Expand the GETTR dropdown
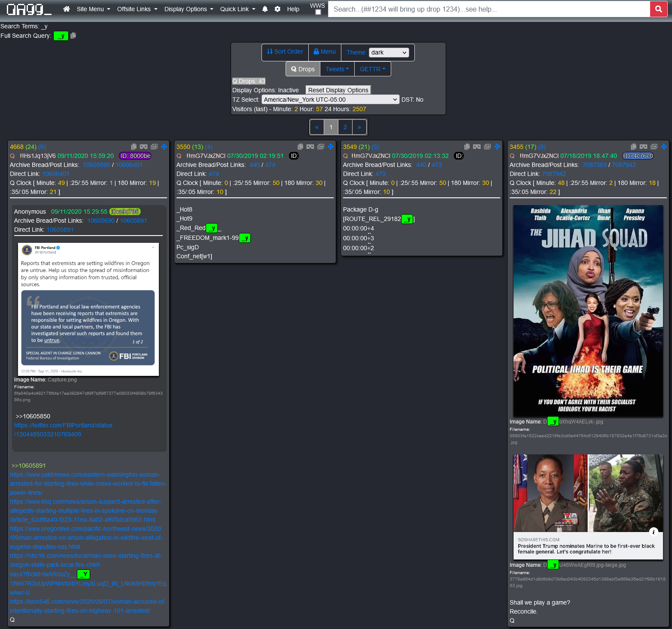 [373, 69]
